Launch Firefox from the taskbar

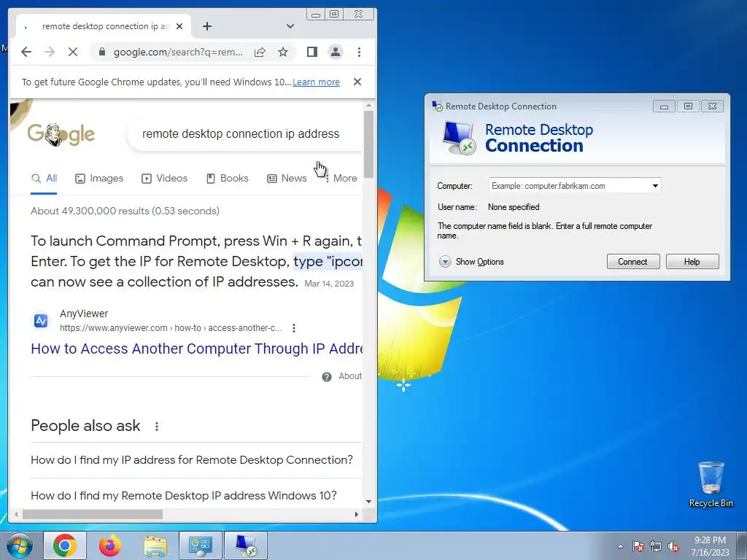110,545
